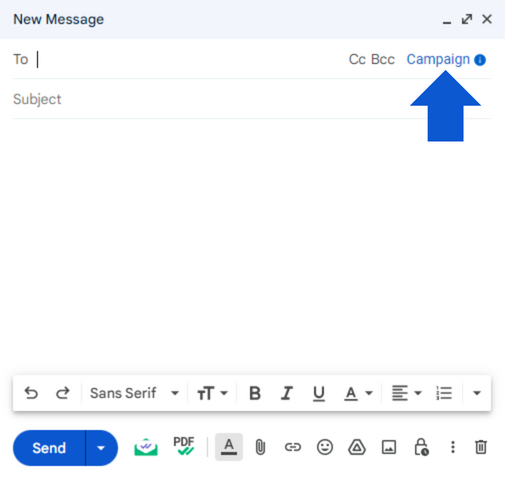Click the green envelope tracking icon

tap(146, 447)
